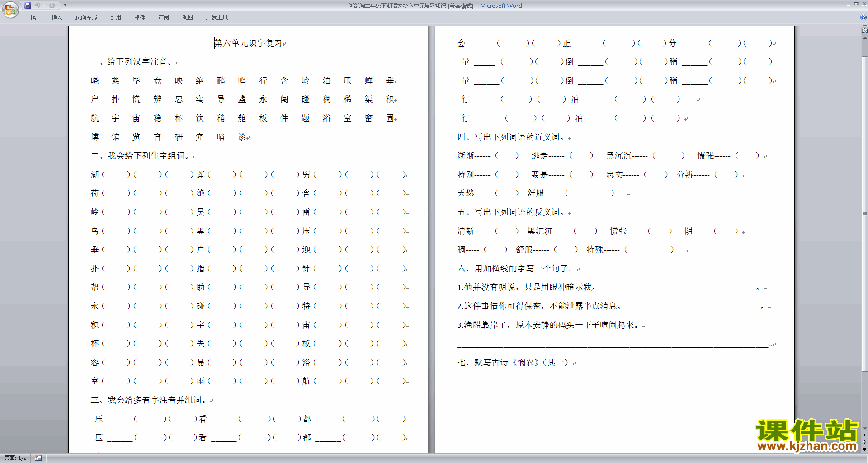Click the document title 第六单元识字复习
This screenshot has height=463, width=868.
pos(248,43)
